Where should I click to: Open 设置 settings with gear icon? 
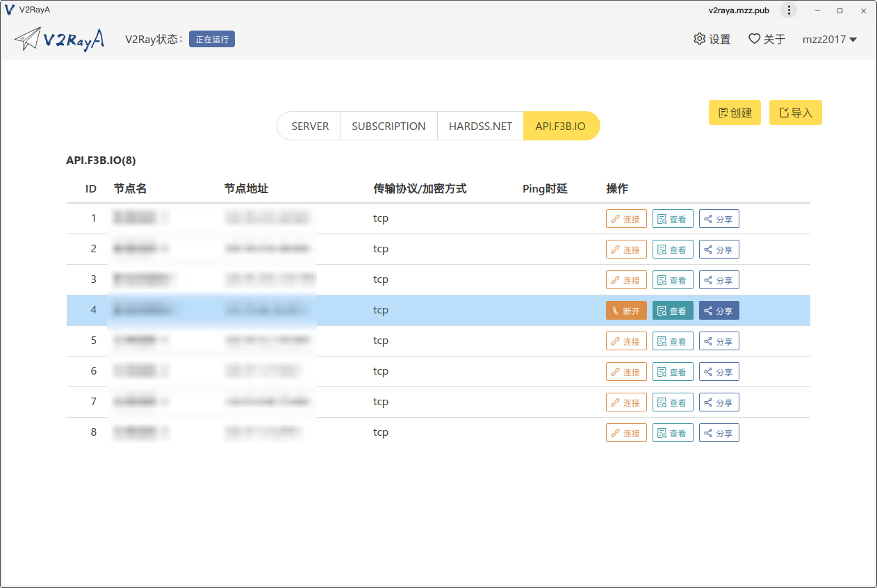tap(712, 40)
